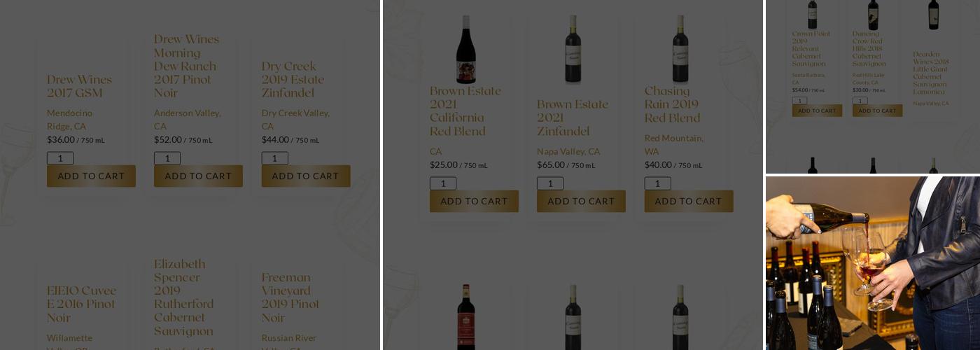Open Dearden Wines 2018 Little Giant title
The width and height of the screenshot is (980, 350).
(x=930, y=73)
